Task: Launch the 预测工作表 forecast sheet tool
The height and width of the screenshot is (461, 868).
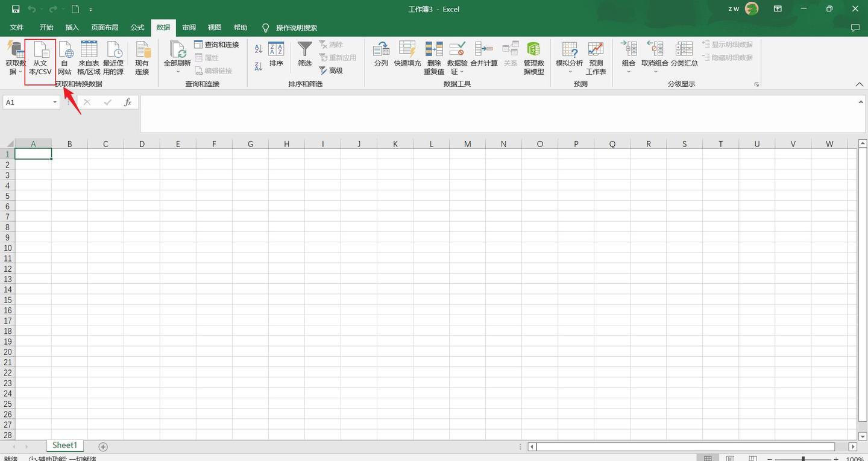Action: point(596,57)
